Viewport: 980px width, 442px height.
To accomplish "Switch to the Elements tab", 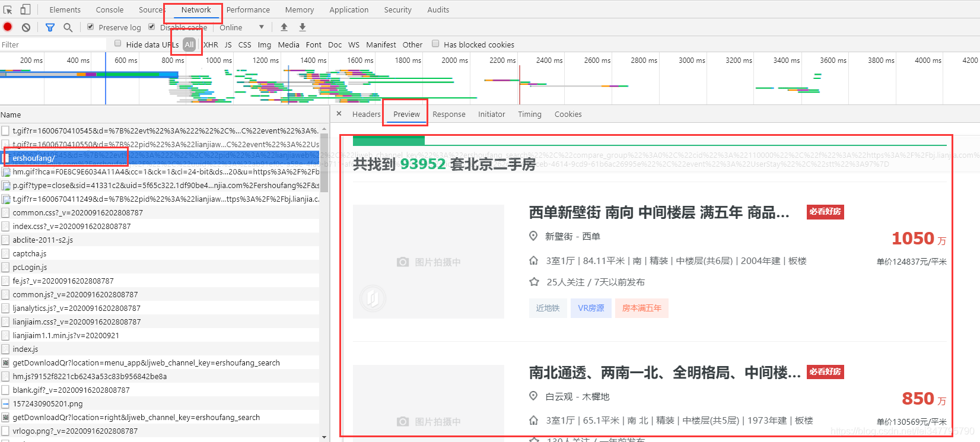I will coord(65,9).
